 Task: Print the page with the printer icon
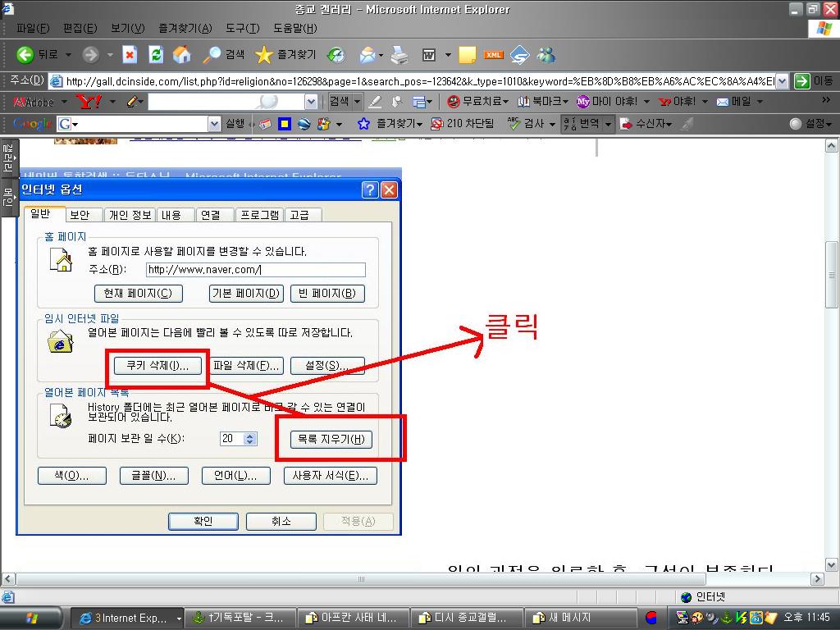pos(399,55)
